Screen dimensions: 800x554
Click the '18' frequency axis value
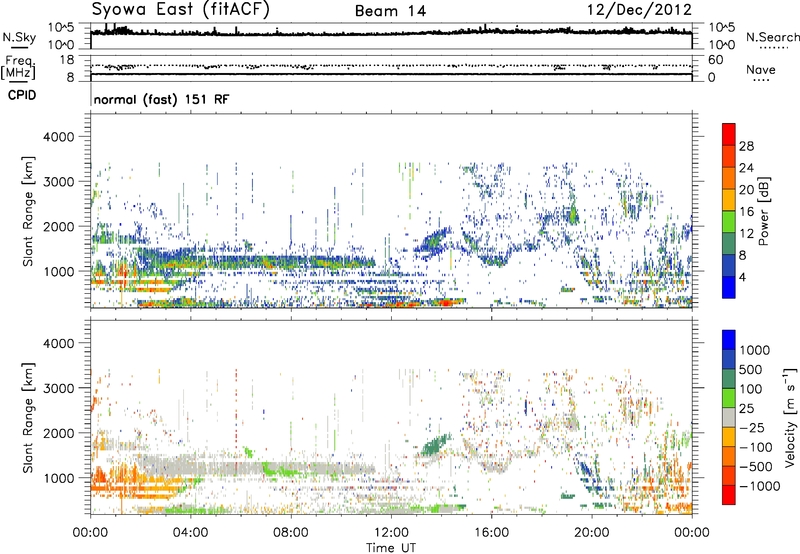(x=66, y=60)
